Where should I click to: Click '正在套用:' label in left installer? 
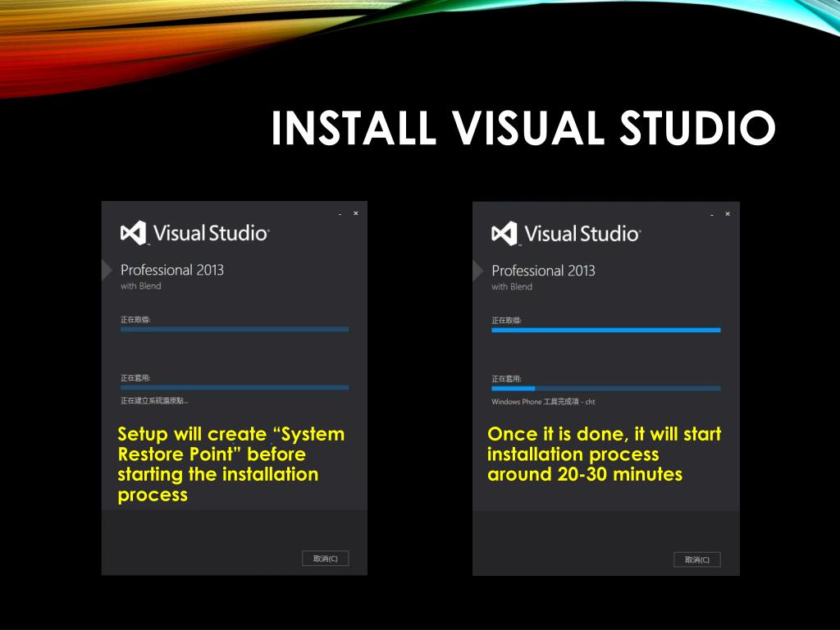135,377
